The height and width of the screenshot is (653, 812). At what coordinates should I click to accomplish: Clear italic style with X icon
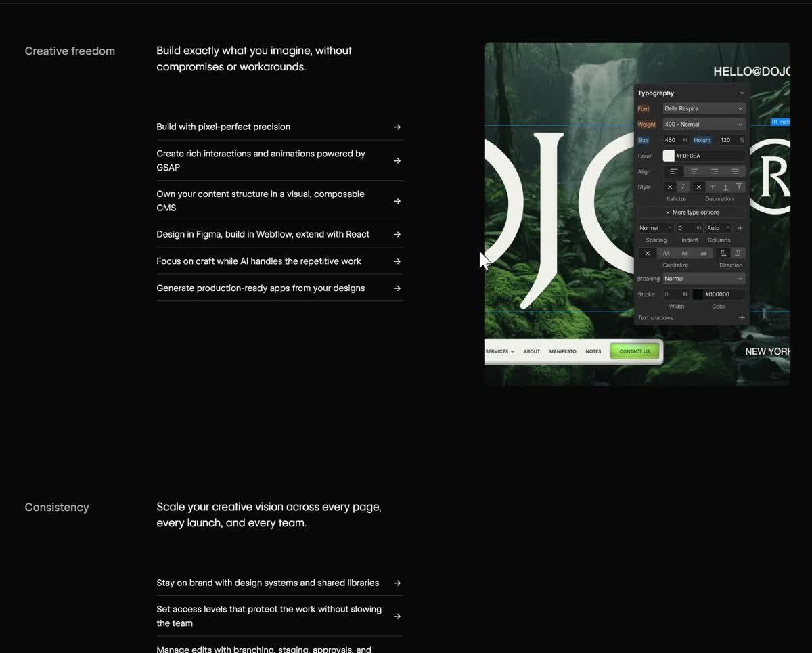coord(670,187)
